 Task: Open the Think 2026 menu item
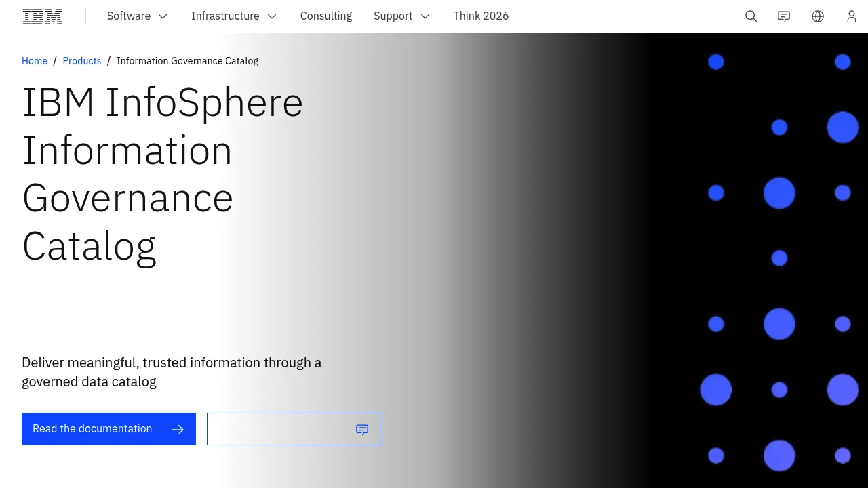pos(481,16)
